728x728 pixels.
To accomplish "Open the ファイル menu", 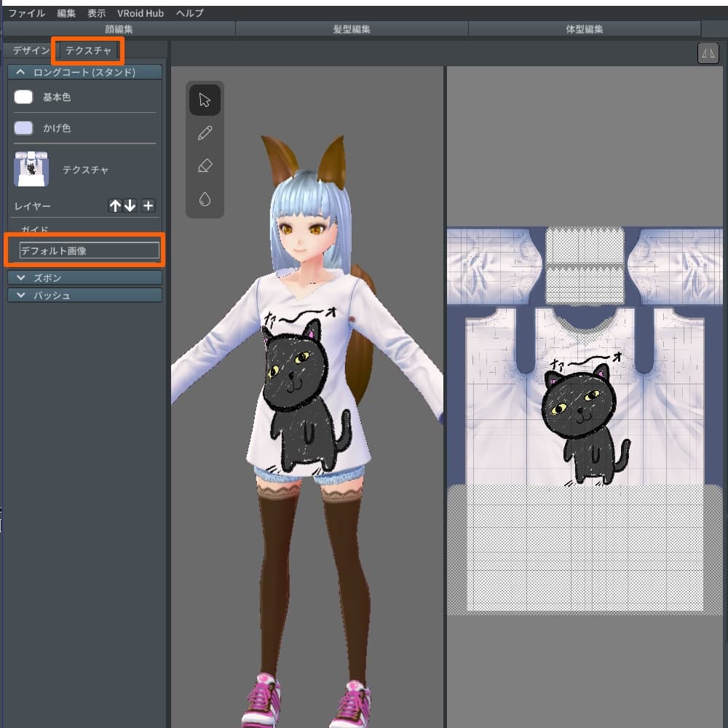I will click(26, 13).
